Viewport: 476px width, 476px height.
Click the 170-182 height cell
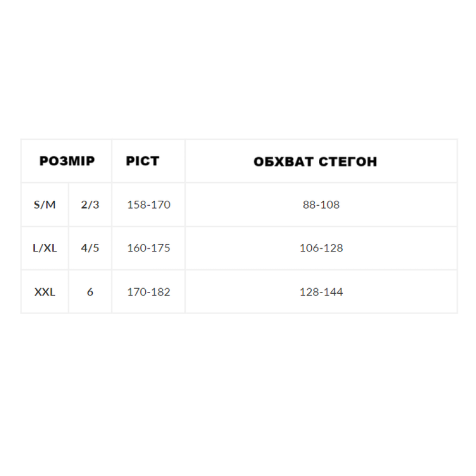tap(149, 292)
